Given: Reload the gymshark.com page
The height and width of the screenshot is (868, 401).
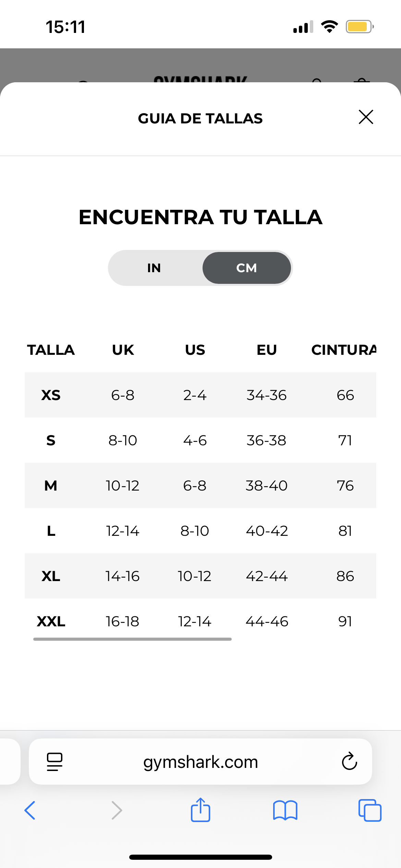Looking at the screenshot, I should click(349, 761).
